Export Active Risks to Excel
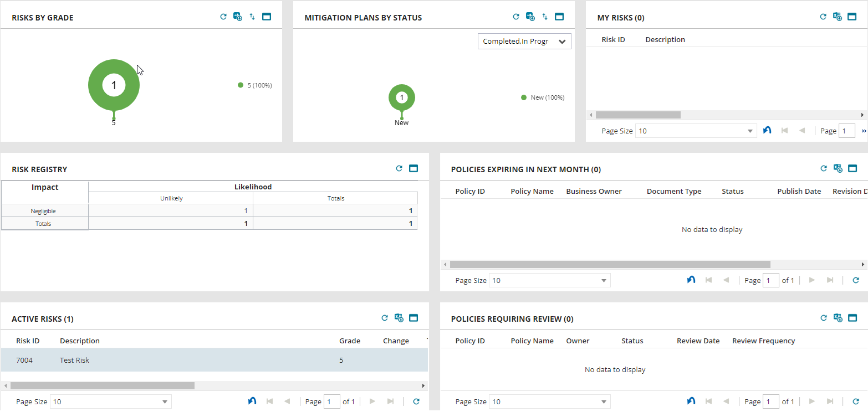Screen dimensions: 868x412 [x=399, y=318]
